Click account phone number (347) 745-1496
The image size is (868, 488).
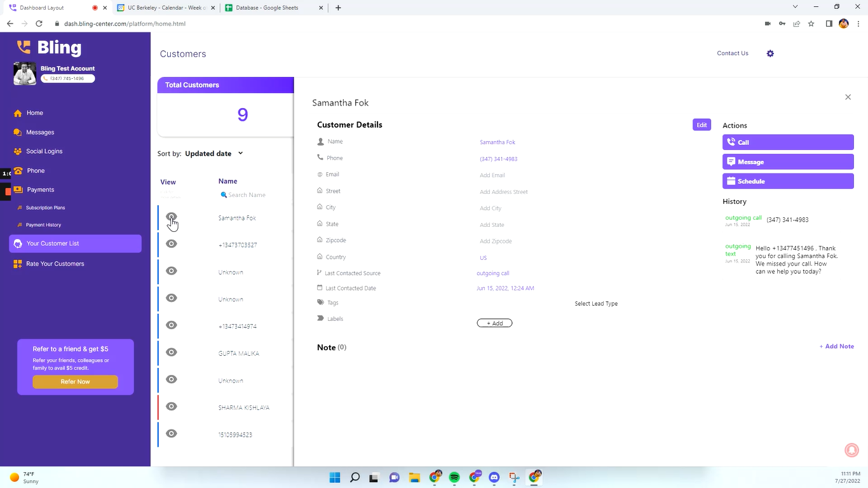(68, 79)
